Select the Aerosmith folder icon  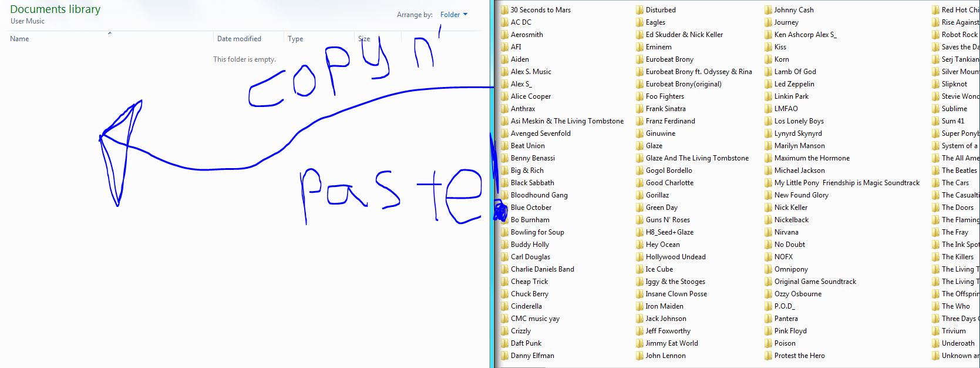coord(504,35)
